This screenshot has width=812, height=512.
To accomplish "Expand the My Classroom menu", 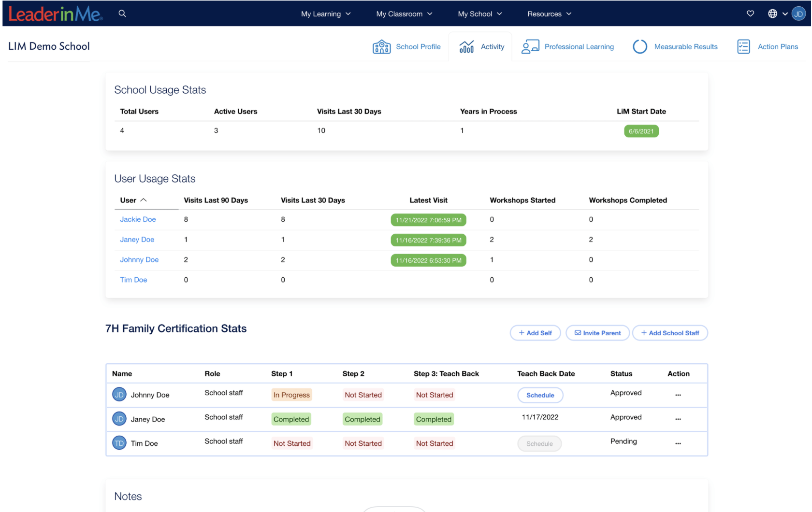I will [404, 14].
